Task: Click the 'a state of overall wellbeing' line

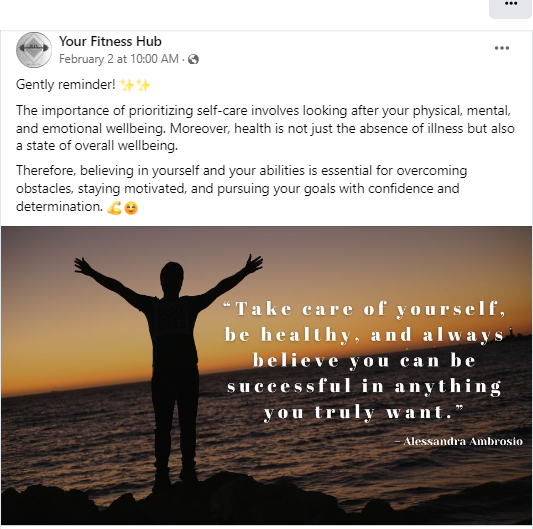Action: point(97,146)
